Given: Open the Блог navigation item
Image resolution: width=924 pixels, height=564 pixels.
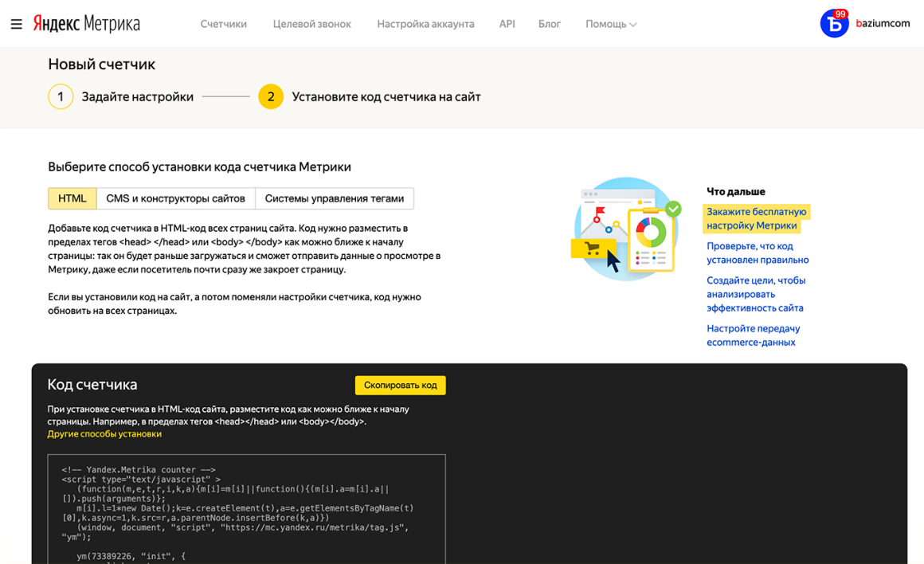Looking at the screenshot, I should point(549,24).
